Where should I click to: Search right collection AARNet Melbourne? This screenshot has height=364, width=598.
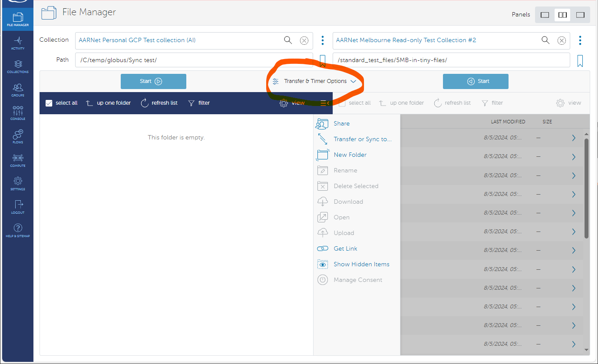pos(545,40)
